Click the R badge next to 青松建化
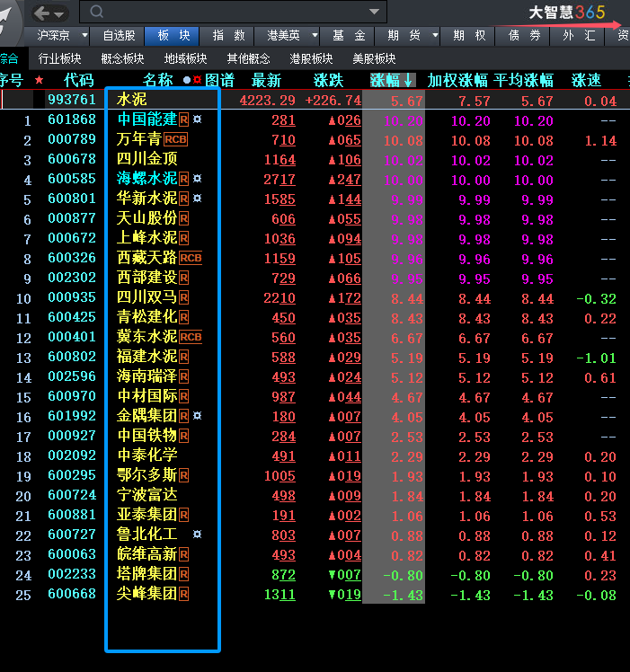 click(183, 317)
